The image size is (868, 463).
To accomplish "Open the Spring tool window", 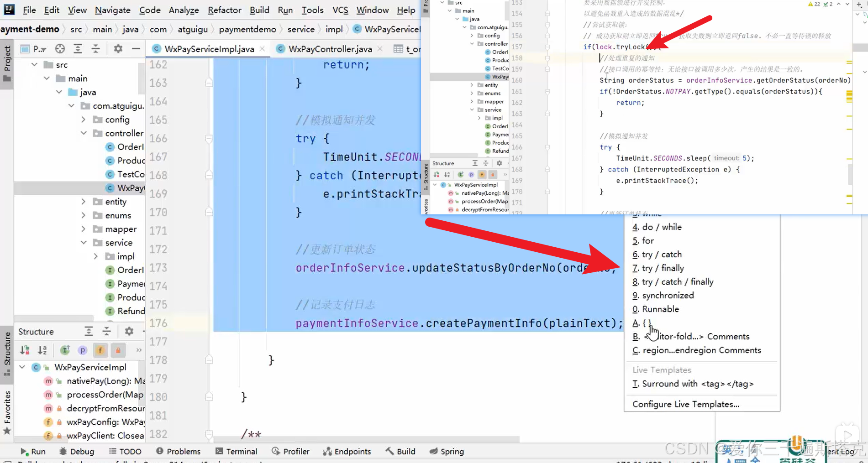I will 447,451.
